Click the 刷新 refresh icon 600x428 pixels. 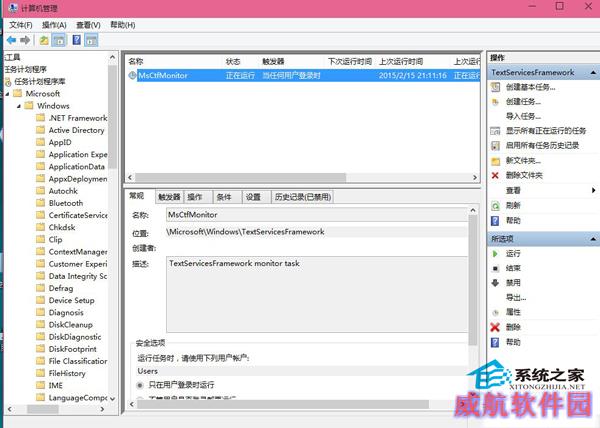(x=495, y=205)
